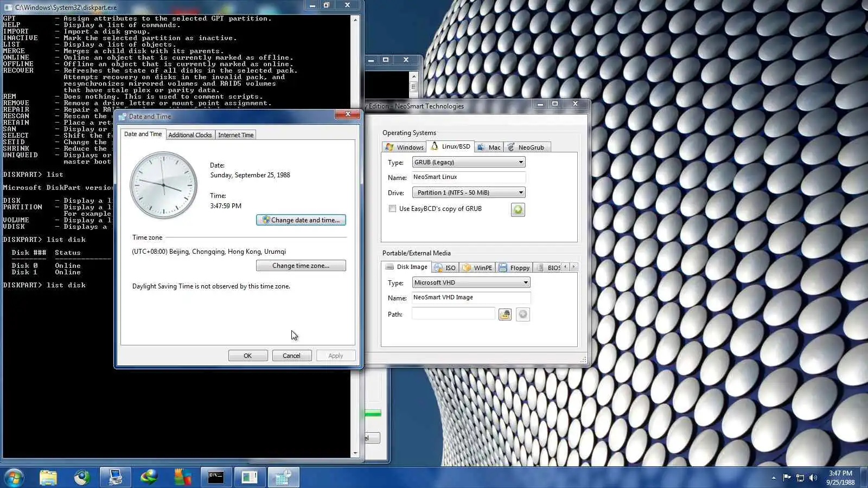Switch to the Mac tab
868x488 pixels.
[488, 147]
